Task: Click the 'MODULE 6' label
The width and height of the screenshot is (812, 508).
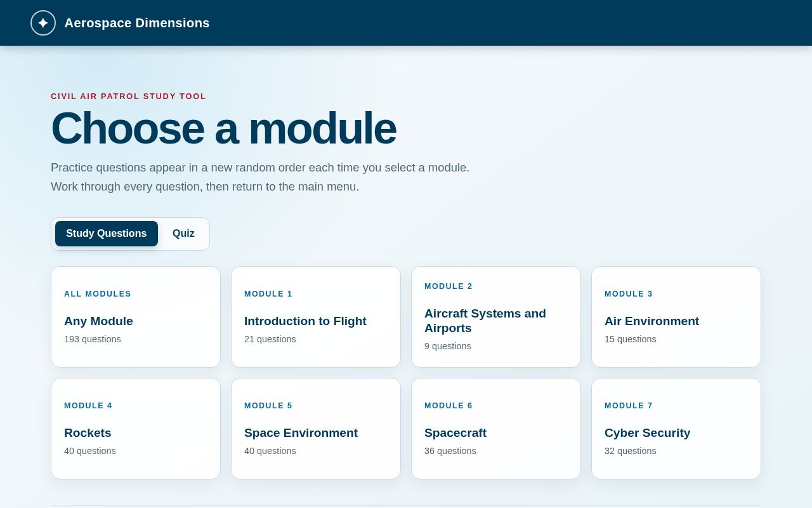Action: 449,406
